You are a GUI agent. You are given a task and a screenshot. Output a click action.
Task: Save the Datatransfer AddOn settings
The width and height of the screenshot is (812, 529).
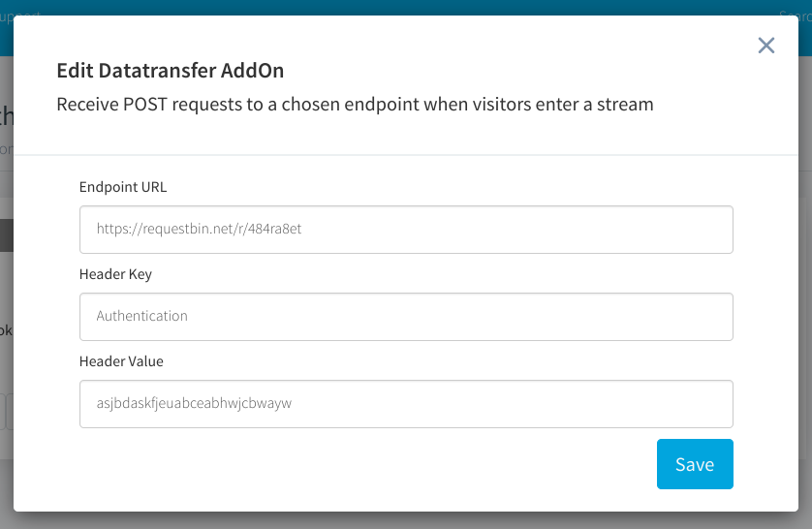pyautogui.click(x=695, y=464)
